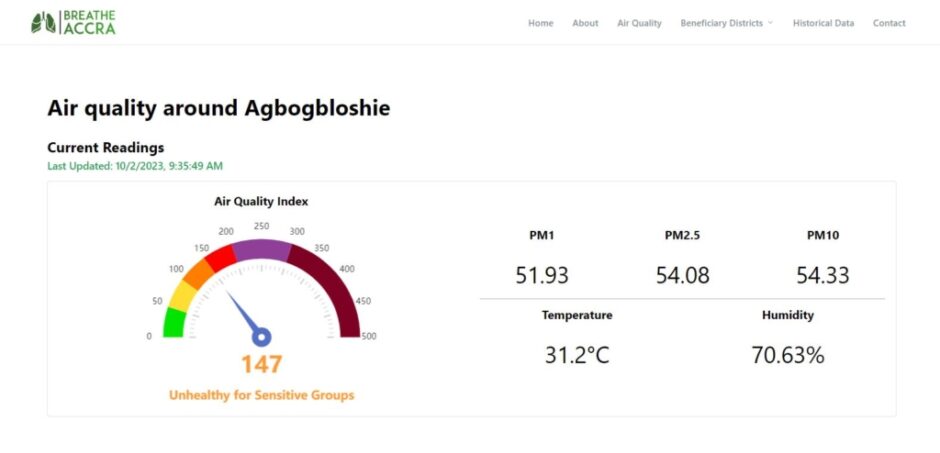940x453 pixels.
Task: Select the orange gauge segment
Action: [x=198, y=271]
